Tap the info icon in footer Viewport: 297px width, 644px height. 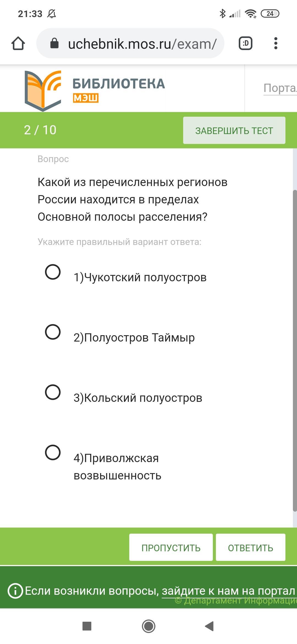(x=15, y=591)
